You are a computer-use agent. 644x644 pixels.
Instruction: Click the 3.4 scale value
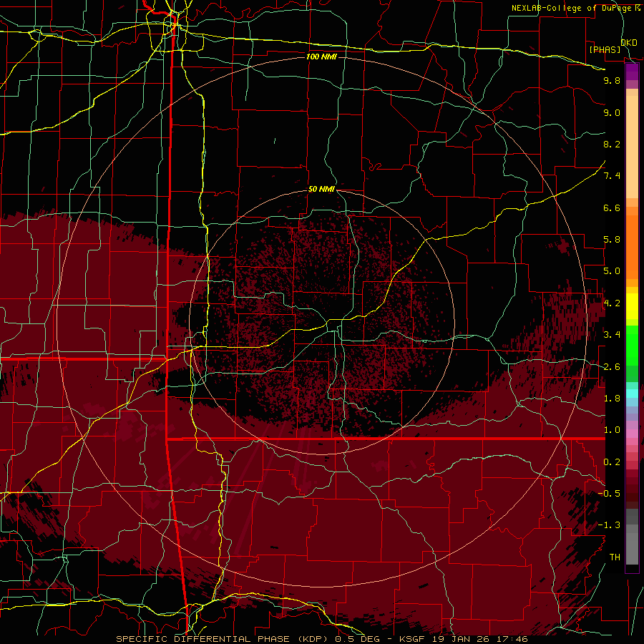tap(612, 335)
